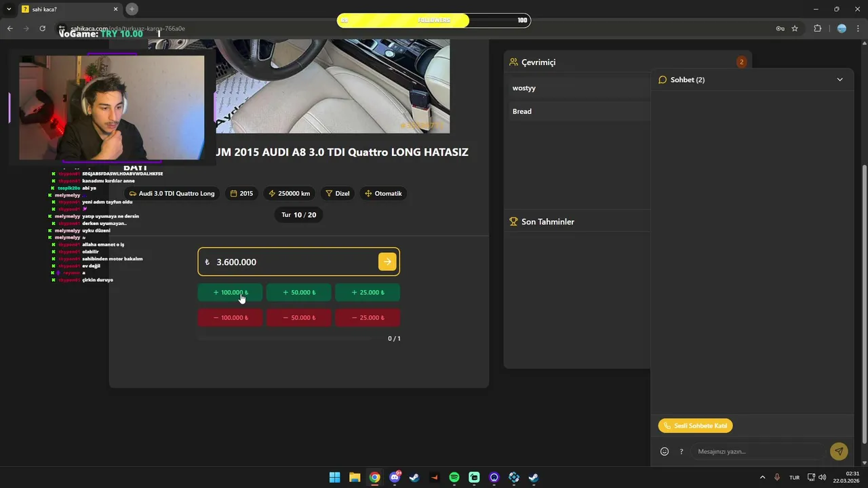Click the online count badge '2'
The width and height of the screenshot is (868, 488).
(x=741, y=62)
